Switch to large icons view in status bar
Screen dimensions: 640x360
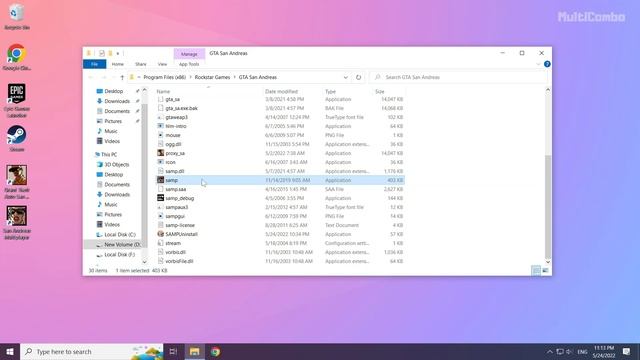[x=545, y=271]
